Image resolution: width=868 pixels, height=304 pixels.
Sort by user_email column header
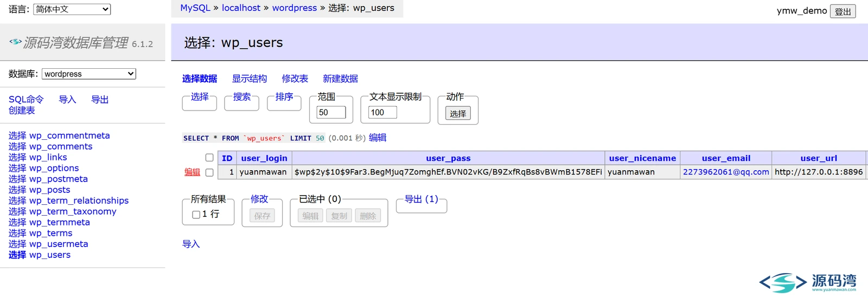[726, 158]
